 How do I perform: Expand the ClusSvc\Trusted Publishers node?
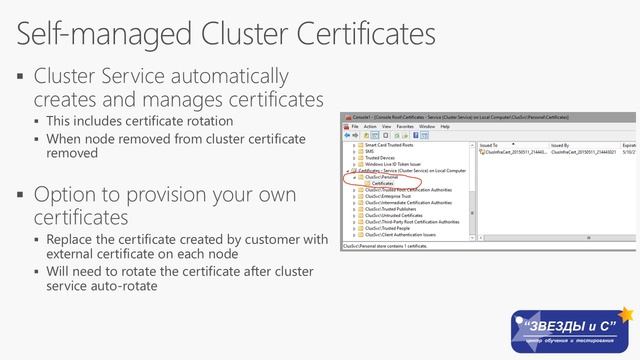click(x=354, y=209)
